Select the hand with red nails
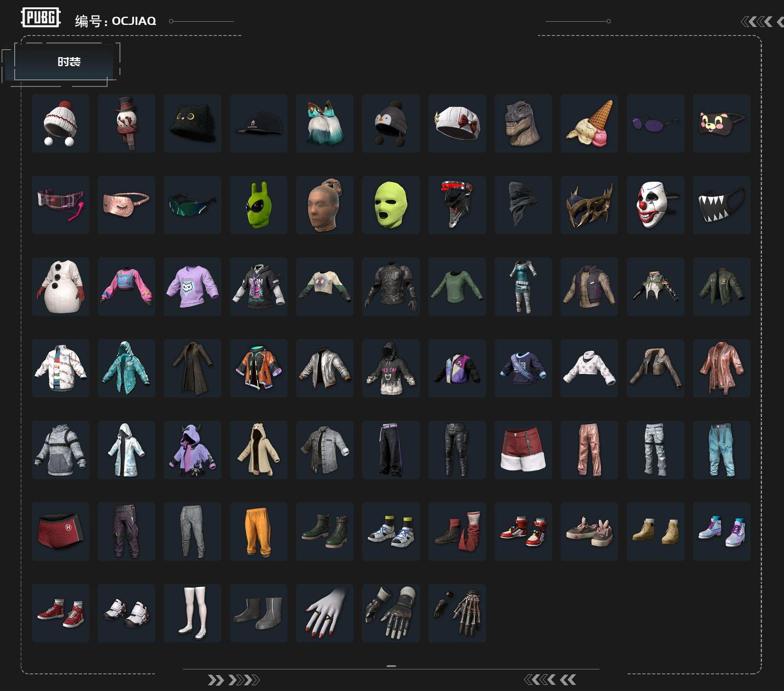Image resolution: width=784 pixels, height=691 pixels. [325, 613]
